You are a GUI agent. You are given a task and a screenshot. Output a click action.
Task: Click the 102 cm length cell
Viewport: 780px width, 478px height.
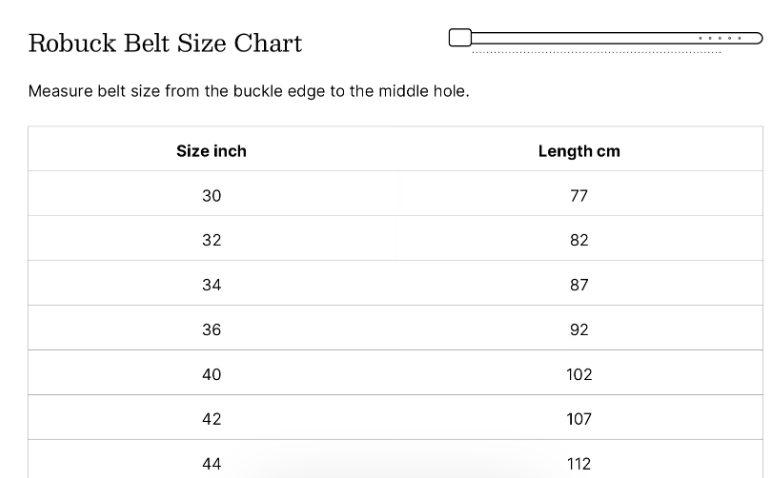point(579,374)
